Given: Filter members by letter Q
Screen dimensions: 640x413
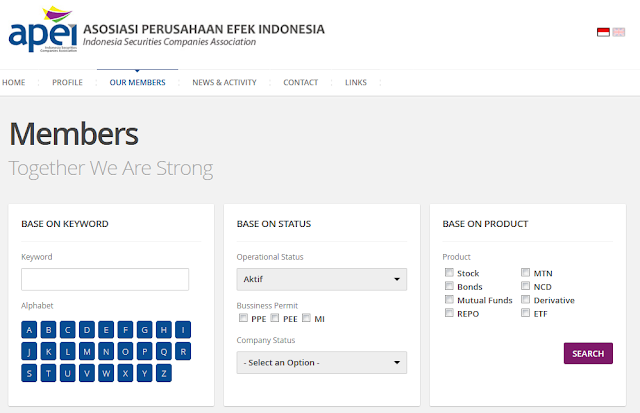Looking at the screenshot, I should (164, 351).
